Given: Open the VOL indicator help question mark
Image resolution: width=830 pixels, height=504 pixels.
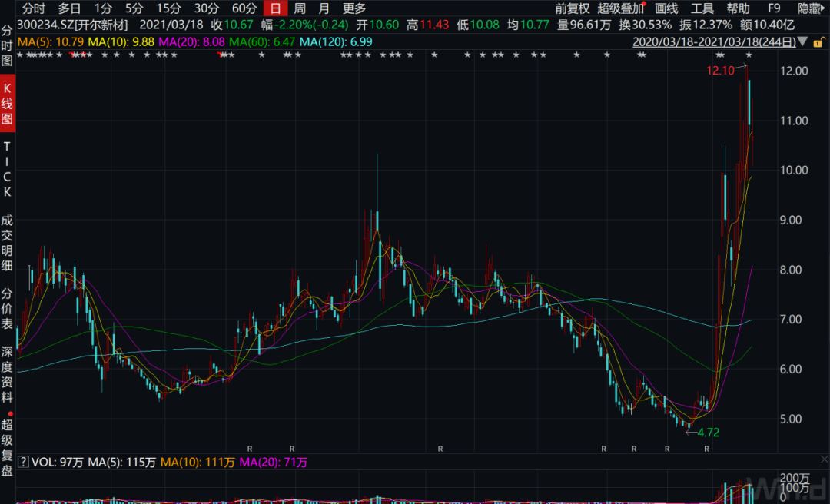Looking at the screenshot, I should point(22,463).
